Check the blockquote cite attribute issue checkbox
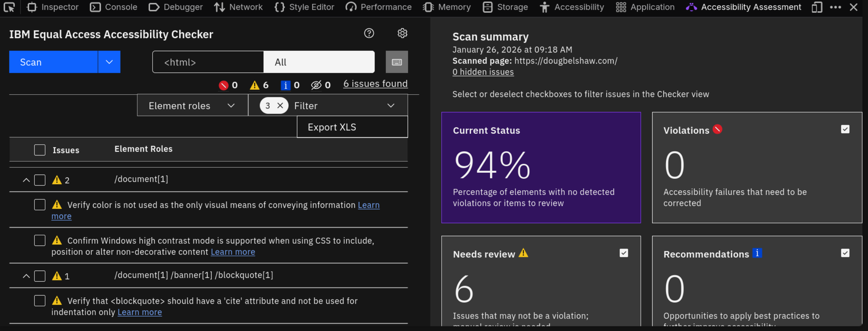 (x=40, y=301)
